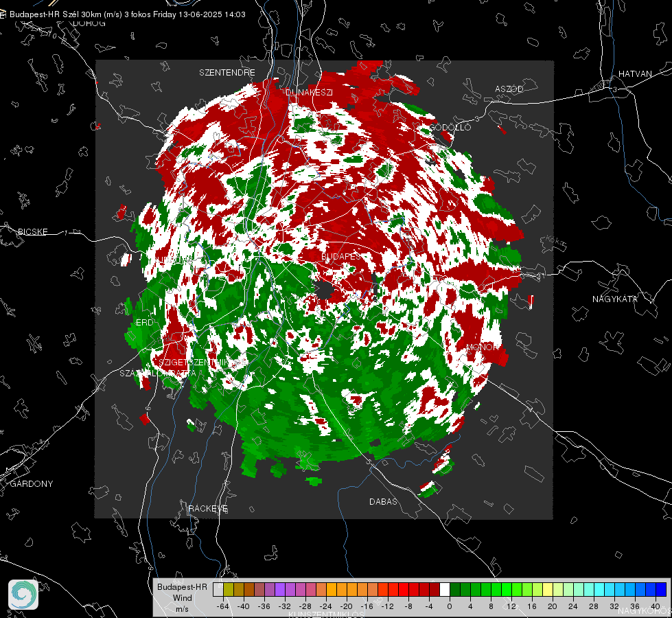Click the RACKEVE town label
The width and height of the screenshot is (672, 618).
(208, 508)
